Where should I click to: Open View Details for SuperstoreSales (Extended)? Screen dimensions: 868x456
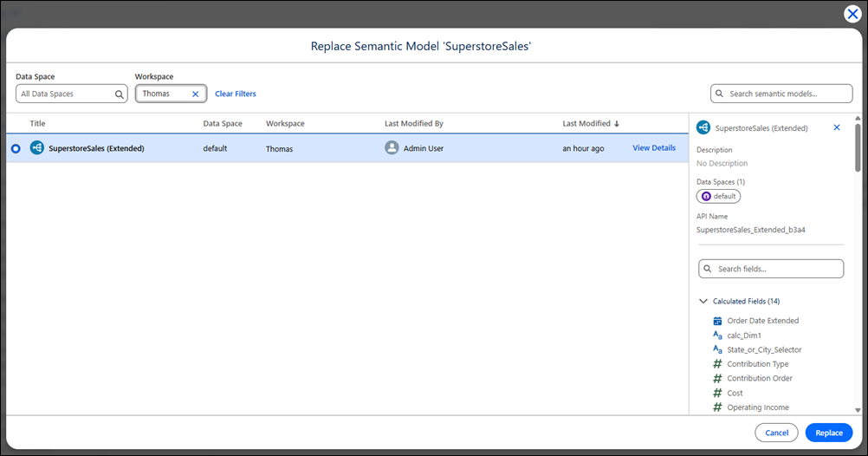pos(654,148)
